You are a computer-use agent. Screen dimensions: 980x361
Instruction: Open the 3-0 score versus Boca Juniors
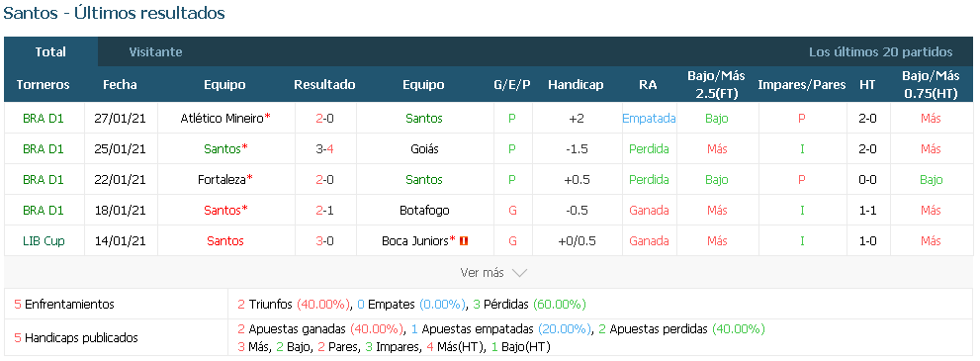pos(325,240)
